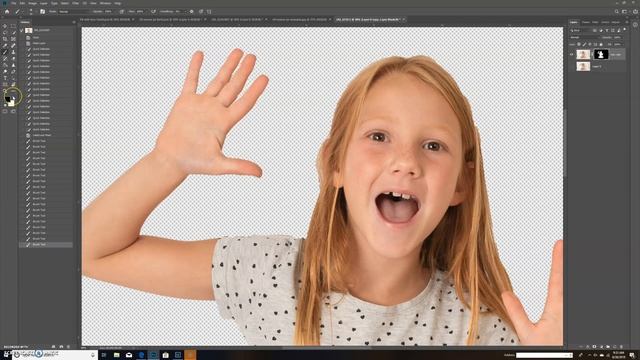Open the brush settings panel icon
640x360 pixels.
click(x=42, y=11)
